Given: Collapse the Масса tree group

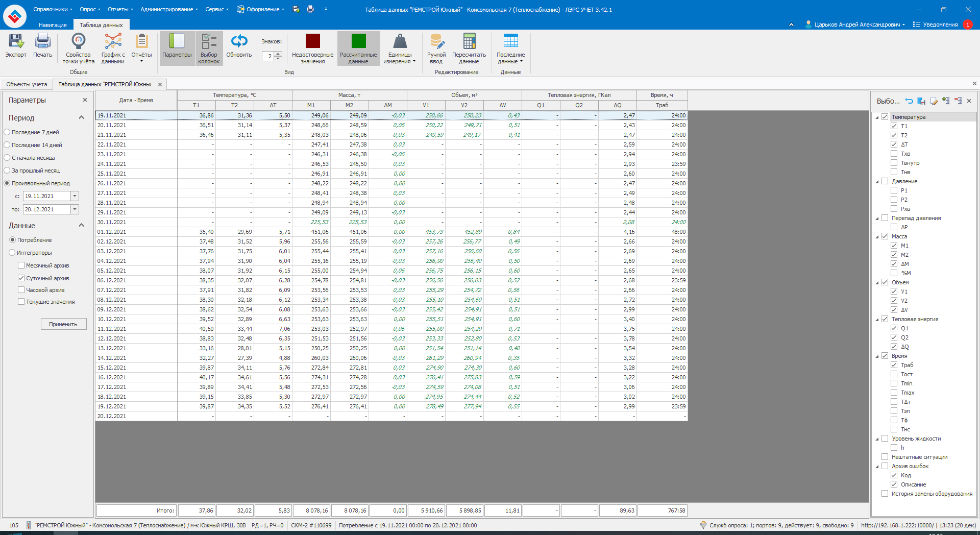Looking at the screenshot, I should [877, 237].
